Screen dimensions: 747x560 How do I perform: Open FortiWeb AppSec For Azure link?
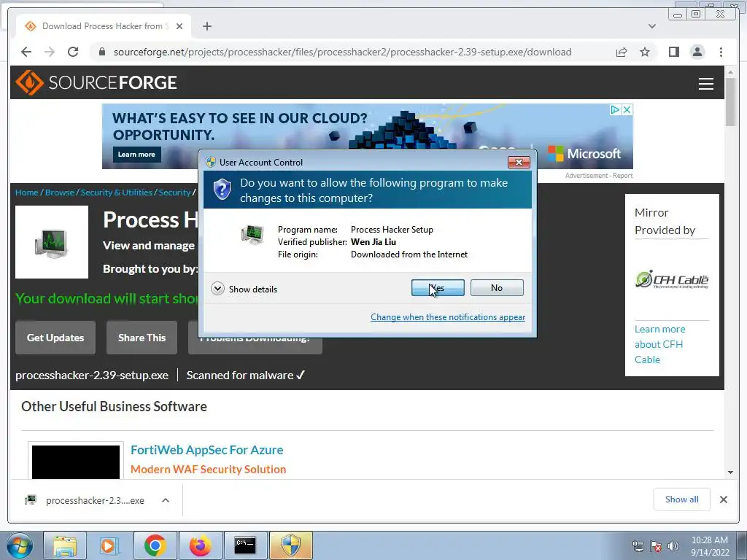206,450
